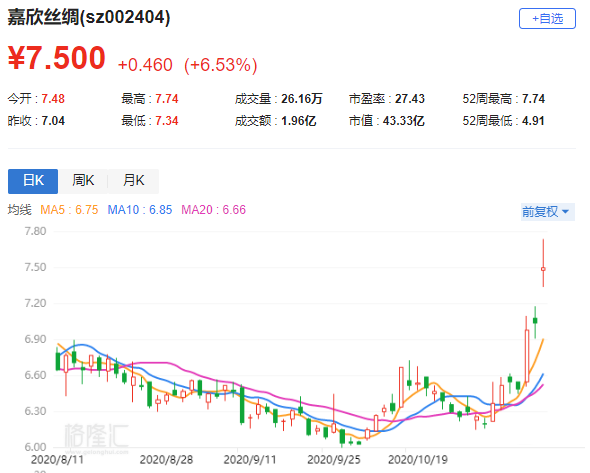590x473 pixels.
Task: Select the 2020/9/11 date axis label
Action: pyautogui.click(x=250, y=460)
